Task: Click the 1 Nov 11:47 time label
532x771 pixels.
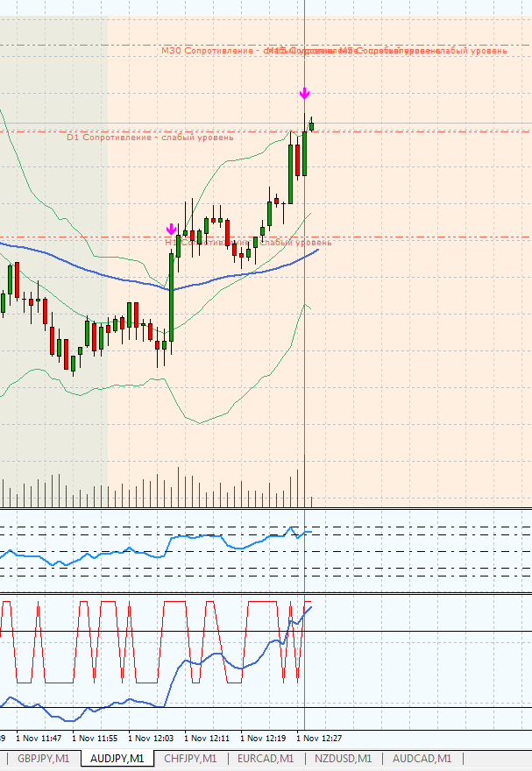Action: pos(39,738)
